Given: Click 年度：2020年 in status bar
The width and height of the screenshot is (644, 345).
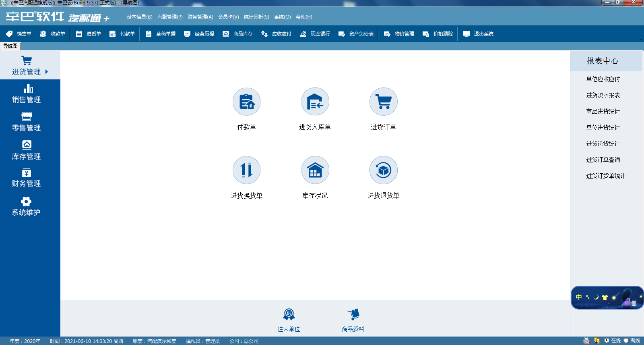Looking at the screenshot, I should 25,341.
